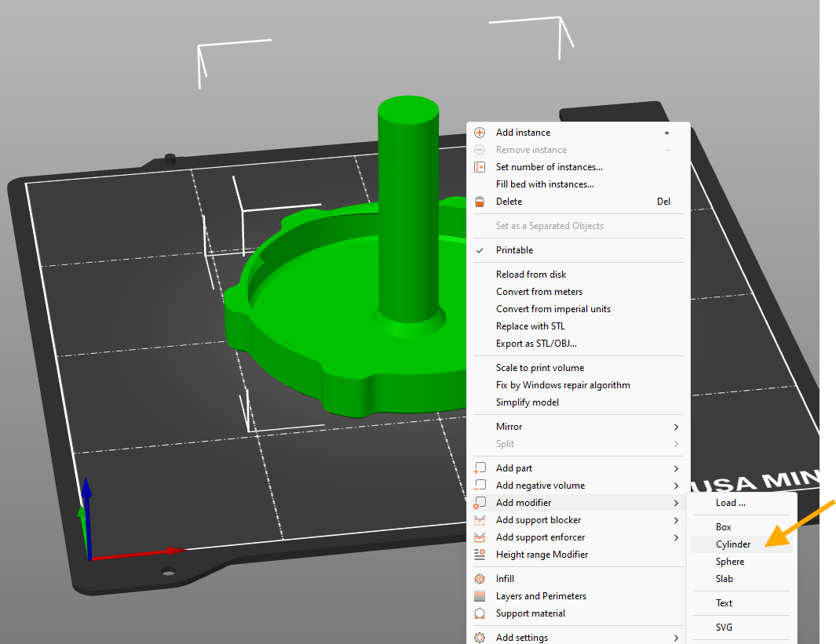This screenshot has width=836, height=644.
Task: Click the Height range Modifier icon
Action: (x=480, y=555)
